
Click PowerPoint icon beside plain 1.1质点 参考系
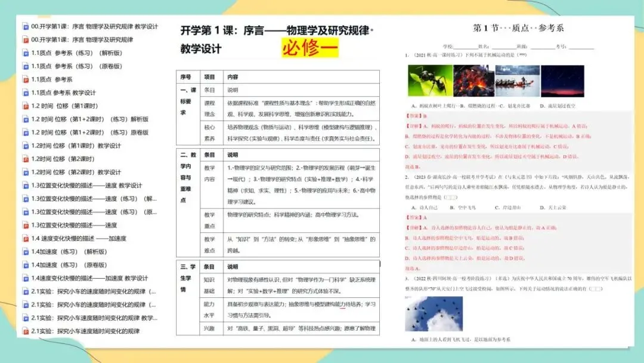tap(26, 79)
